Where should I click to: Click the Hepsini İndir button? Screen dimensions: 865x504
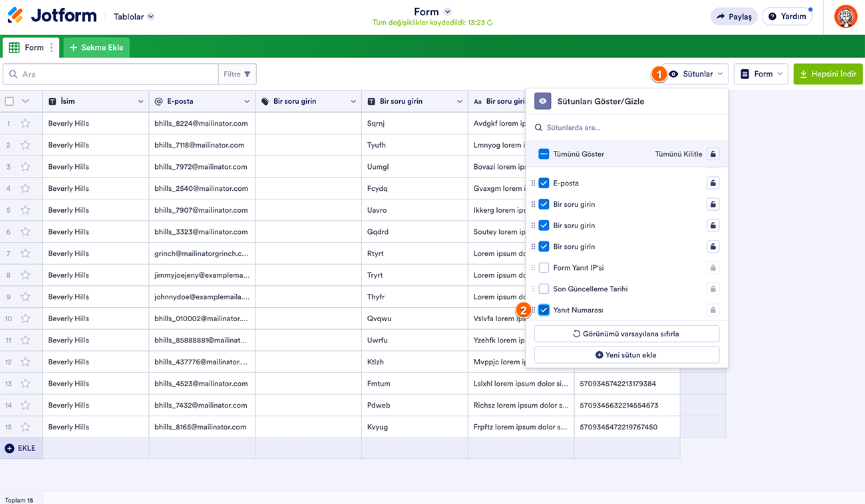[828, 74]
